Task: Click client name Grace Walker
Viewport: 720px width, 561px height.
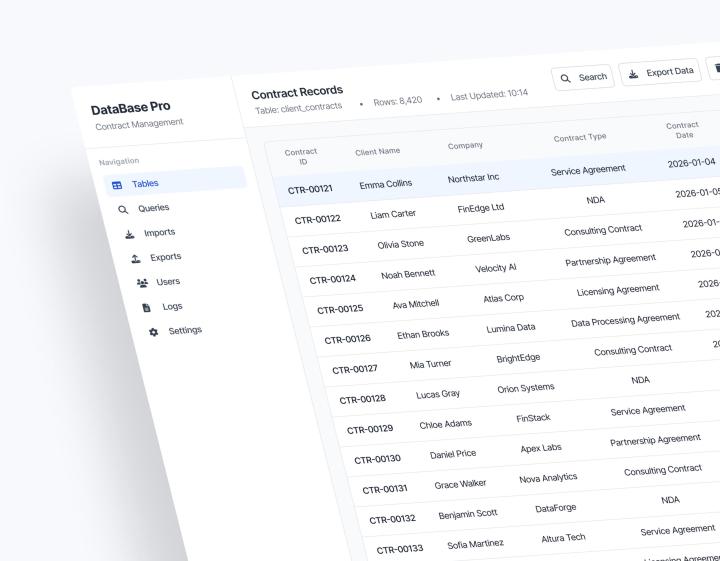Action: tap(460, 484)
